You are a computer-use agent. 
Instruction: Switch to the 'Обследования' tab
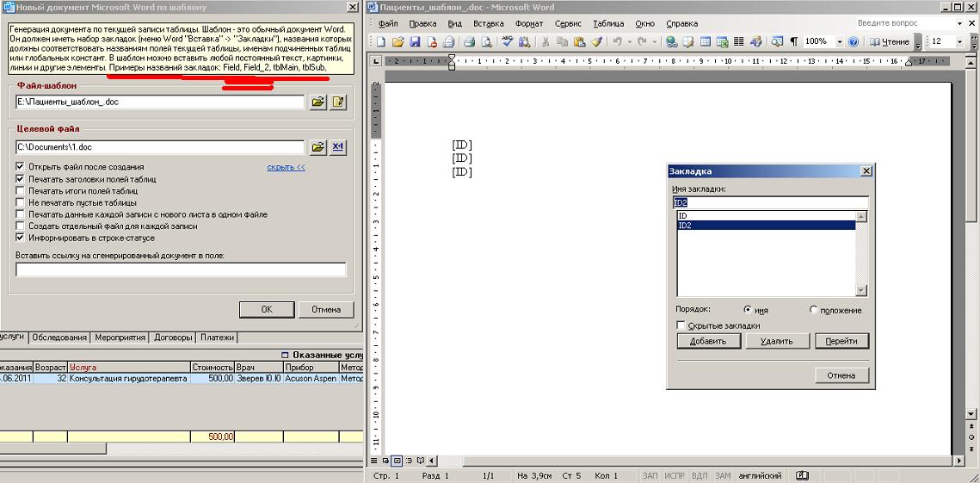[60, 337]
